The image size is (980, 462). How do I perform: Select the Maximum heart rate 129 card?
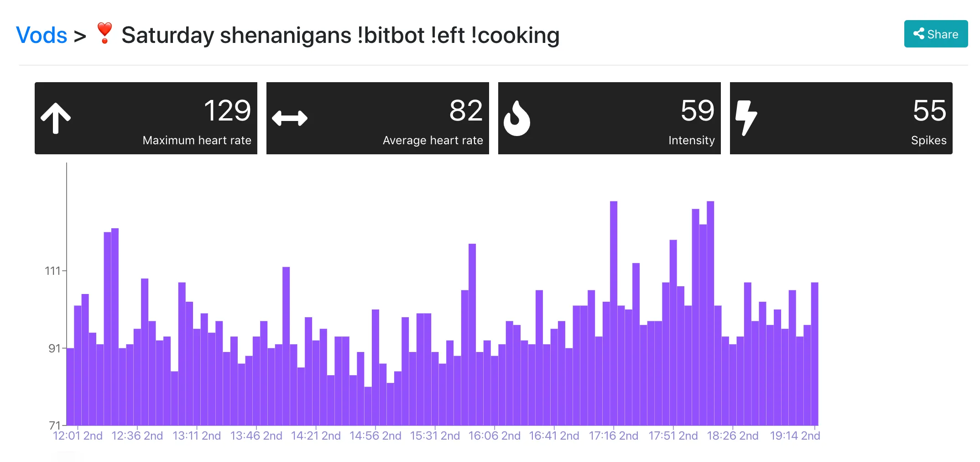click(146, 118)
